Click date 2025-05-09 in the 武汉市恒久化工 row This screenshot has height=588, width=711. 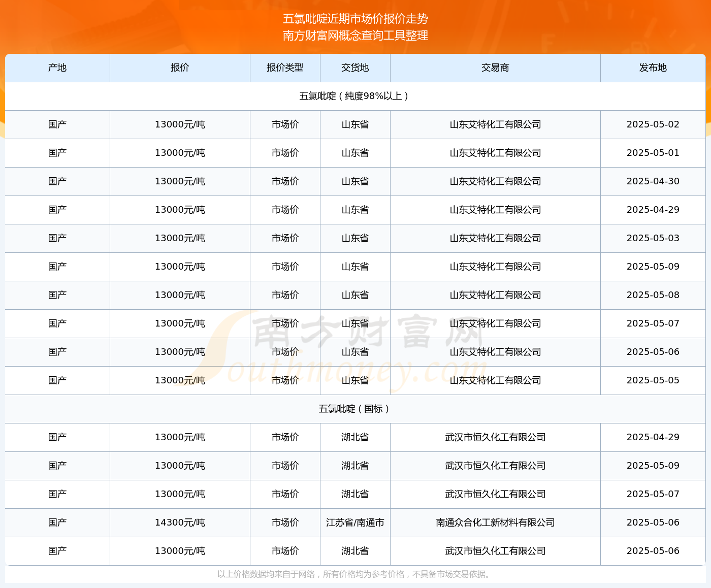coord(653,466)
